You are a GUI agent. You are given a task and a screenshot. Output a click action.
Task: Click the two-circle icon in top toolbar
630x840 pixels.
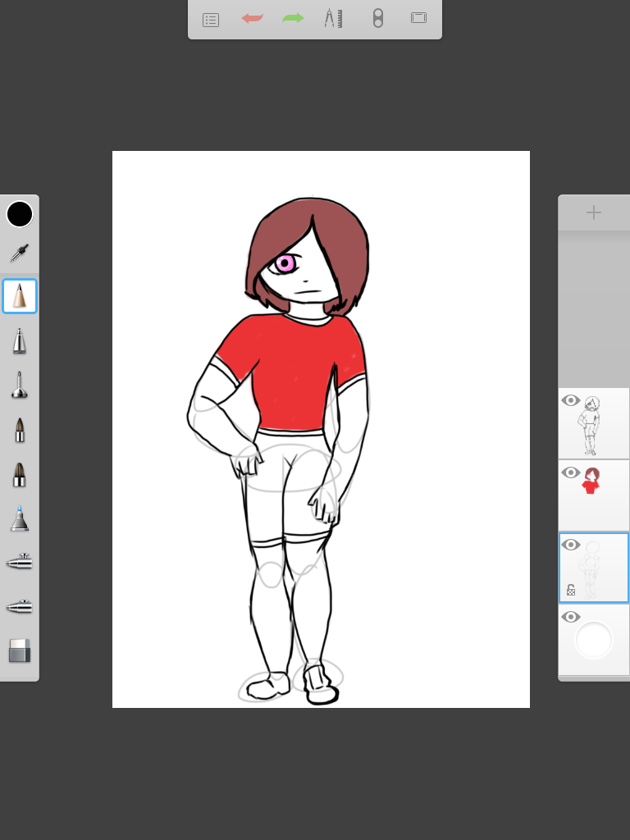click(377, 18)
